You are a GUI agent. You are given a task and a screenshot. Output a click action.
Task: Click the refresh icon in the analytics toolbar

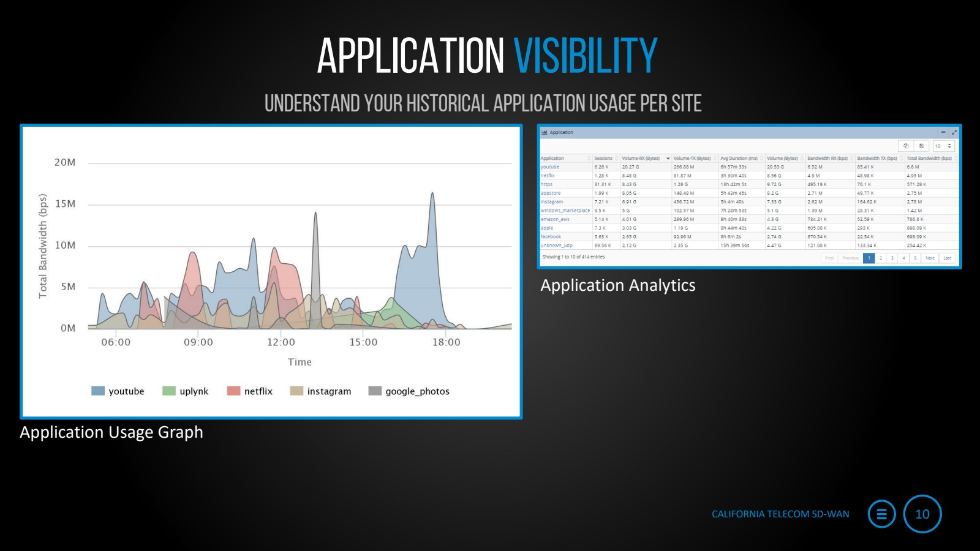pyautogui.click(x=905, y=145)
